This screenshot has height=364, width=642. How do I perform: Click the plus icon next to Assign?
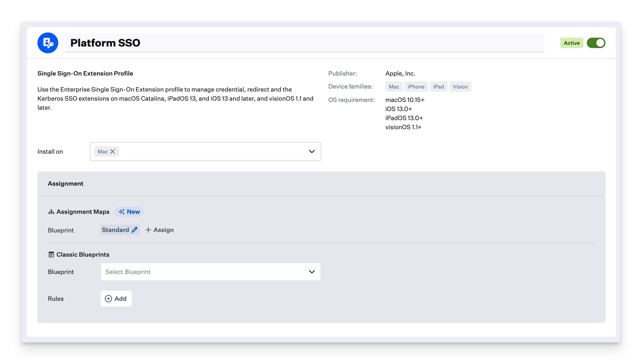coord(148,230)
